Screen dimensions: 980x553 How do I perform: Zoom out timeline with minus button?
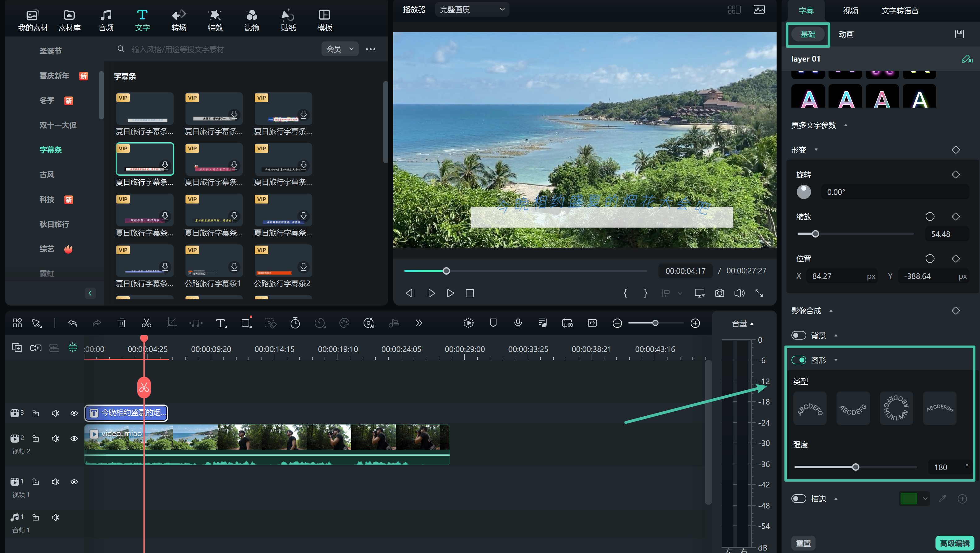pos(617,323)
